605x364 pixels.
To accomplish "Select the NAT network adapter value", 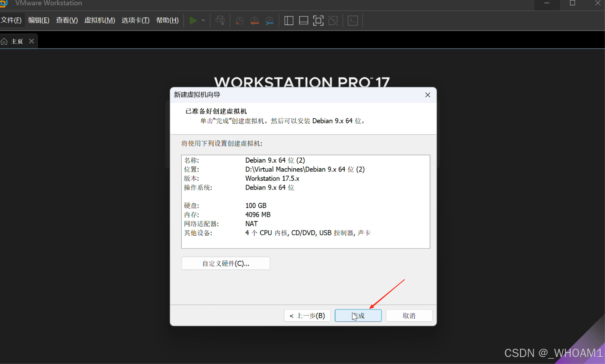I will 251,224.
